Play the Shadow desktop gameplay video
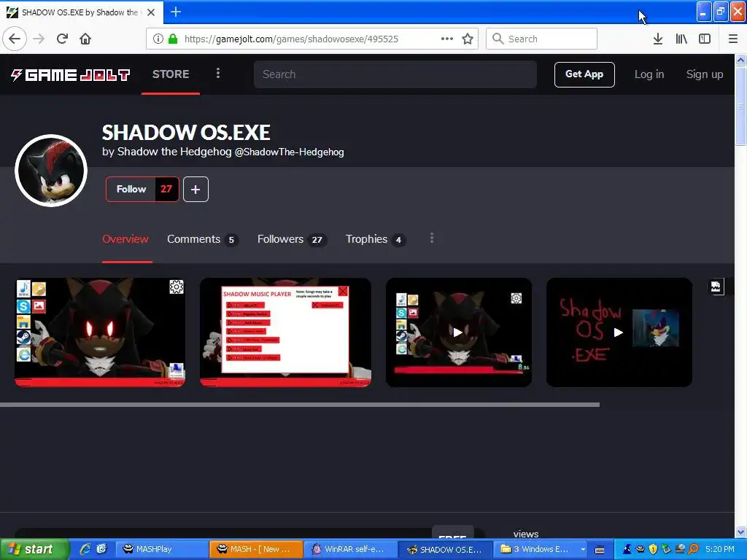Image resolution: width=747 pixels, height=560 pixels. coord(458,332)
